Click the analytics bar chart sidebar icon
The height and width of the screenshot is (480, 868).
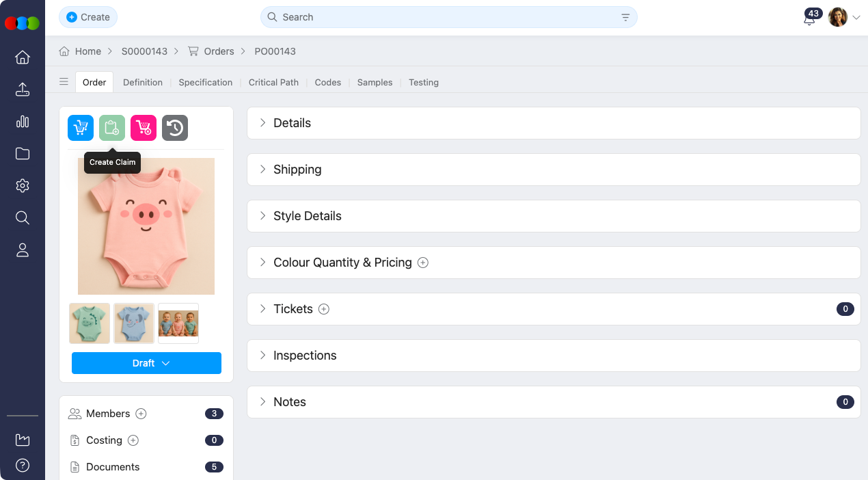(23, 122)
